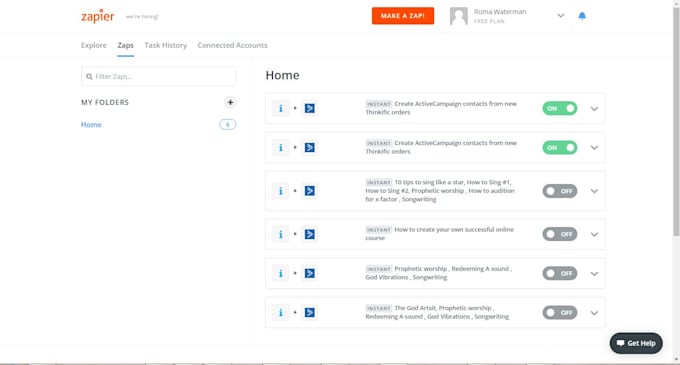Expand the "successful online course" zap chevron
This screenshot has width=680, height=365.
[x=594, y=235]
